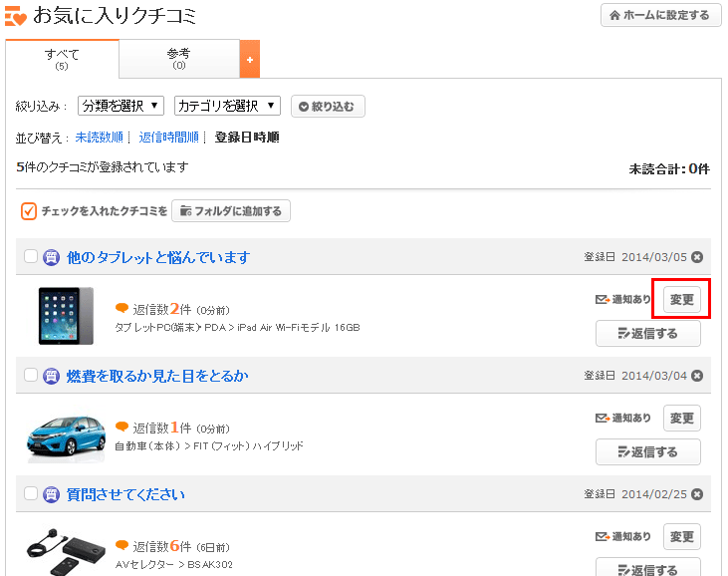The width and height of the screenshot is (728, 576).
Task: Click the お気に入りクチコミ heart icon
Action: [15, 16]
